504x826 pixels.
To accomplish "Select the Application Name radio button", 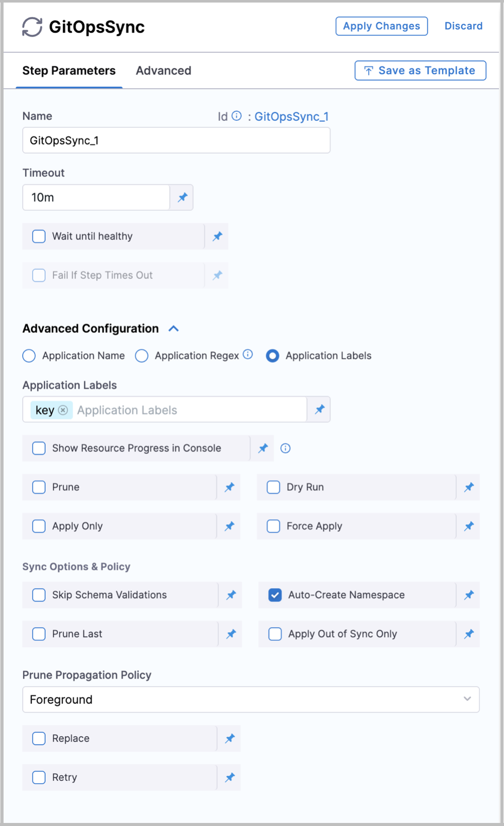I will click(29, 356).
